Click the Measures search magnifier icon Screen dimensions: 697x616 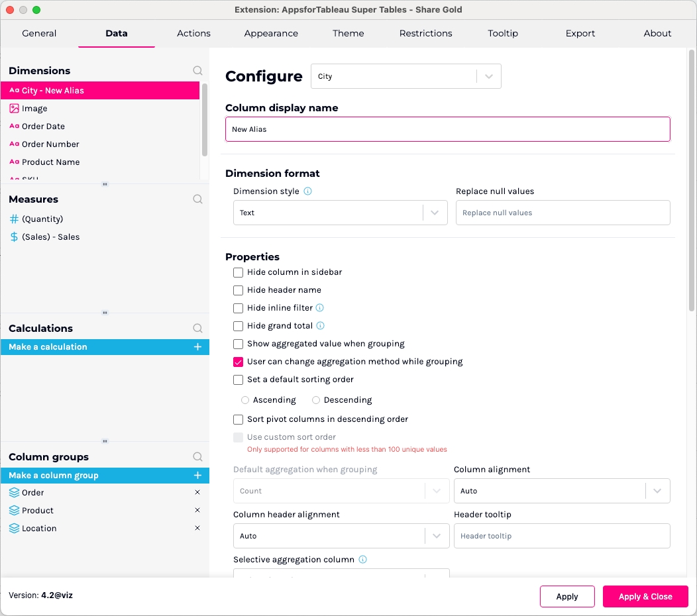pos(197,199)
